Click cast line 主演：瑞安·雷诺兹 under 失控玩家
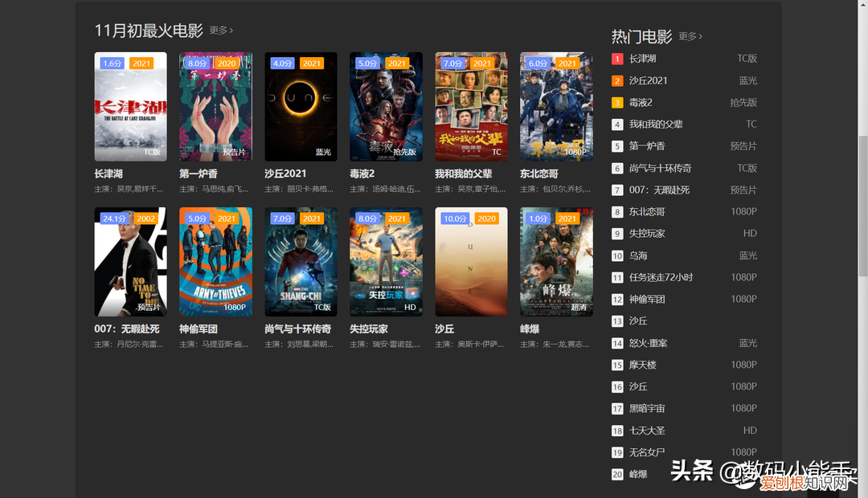 click(385, 344)
